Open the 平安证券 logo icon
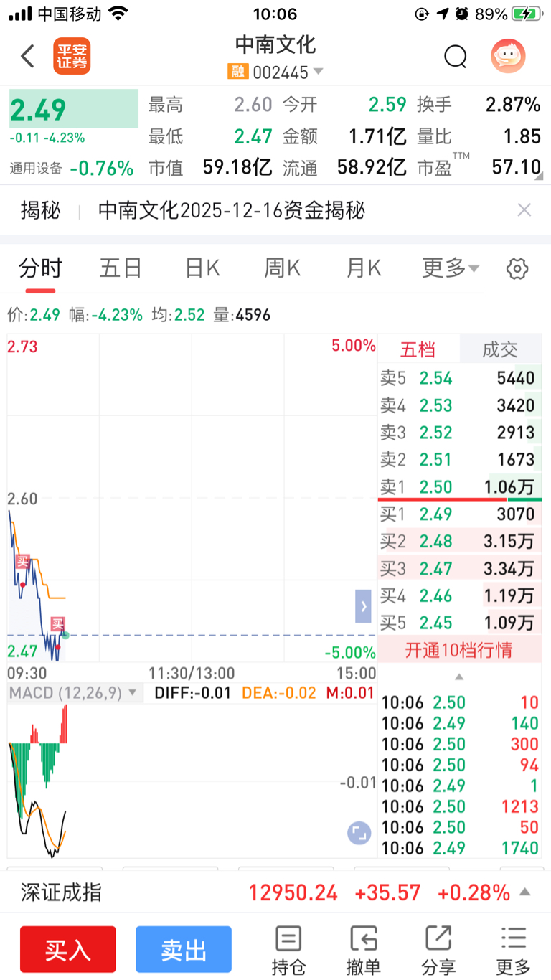 pyautogui.click(x=72, y=56)
